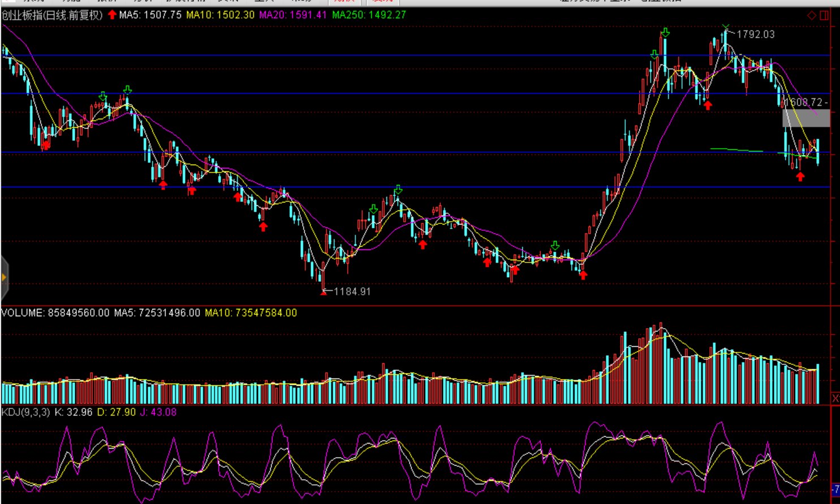Click the red split-panel icon at top right
Viewport: 840px width, 504px height.
pyautogui.click(x=824, y=15)
